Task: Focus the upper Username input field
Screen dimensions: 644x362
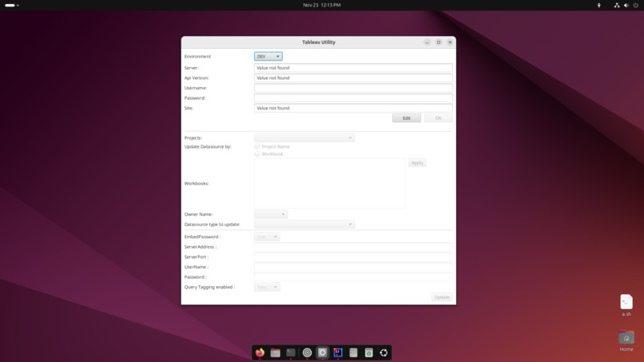Action: [353, 88]
